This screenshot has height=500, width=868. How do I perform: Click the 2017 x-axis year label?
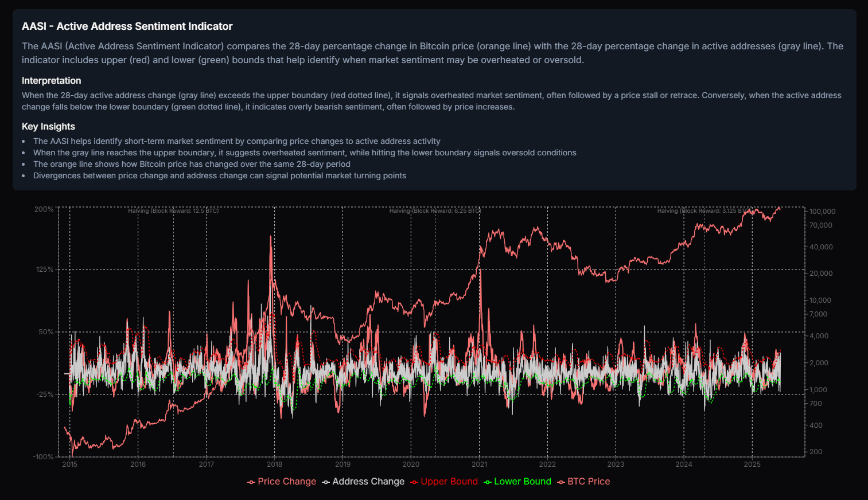[207, 464]
